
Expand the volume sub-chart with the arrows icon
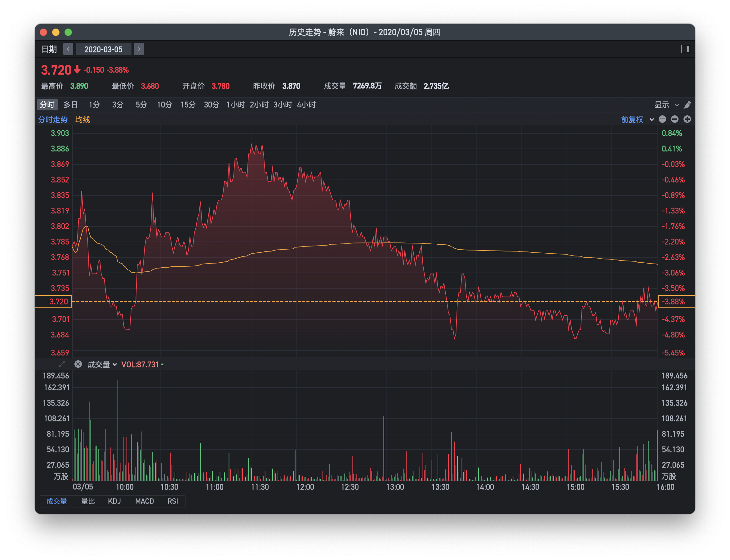[x=62, y=364]
